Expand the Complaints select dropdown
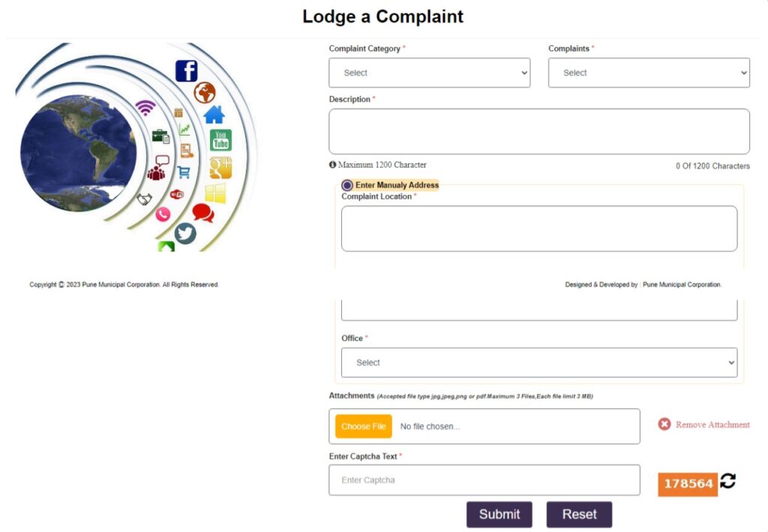Screen dimensions: 768x532 649,73
